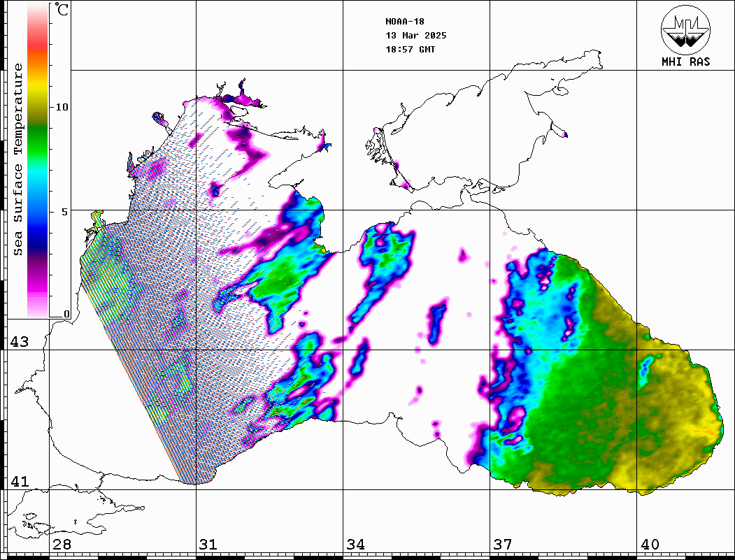Click the MHI RAS logo emblem
735x560 pixels.
[685, 29]
